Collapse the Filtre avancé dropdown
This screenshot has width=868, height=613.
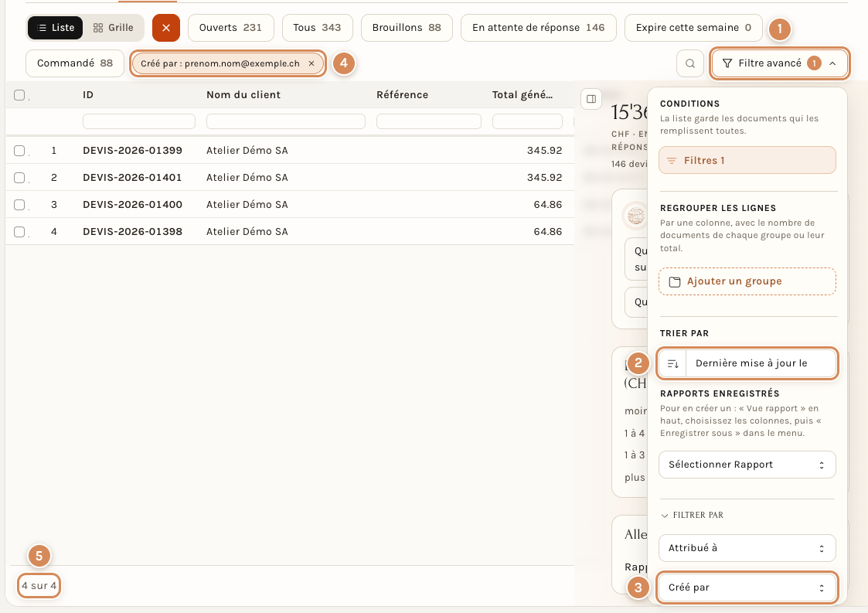click(x=779, y=63)
